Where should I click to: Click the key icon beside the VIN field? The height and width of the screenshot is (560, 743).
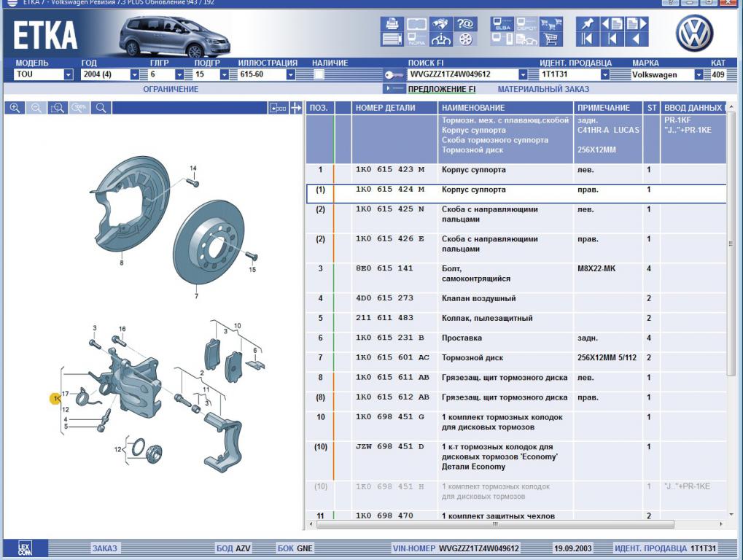[x=394, y=75]
